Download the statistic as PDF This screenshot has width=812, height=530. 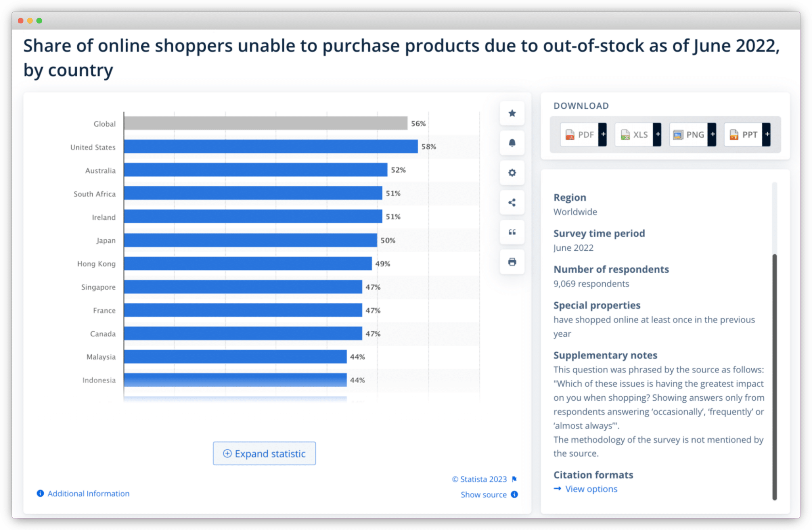(580, 134)
